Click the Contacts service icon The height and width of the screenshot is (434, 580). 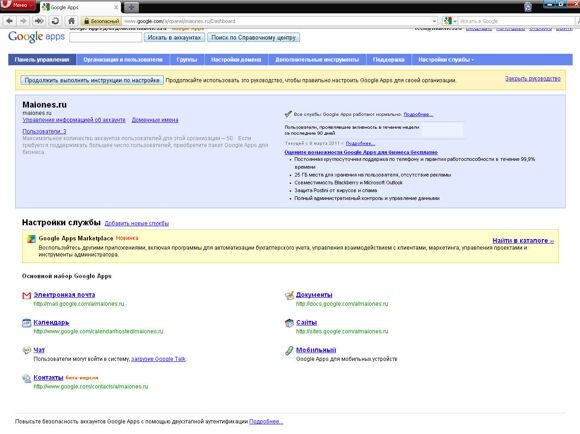(x=27, y=378)
